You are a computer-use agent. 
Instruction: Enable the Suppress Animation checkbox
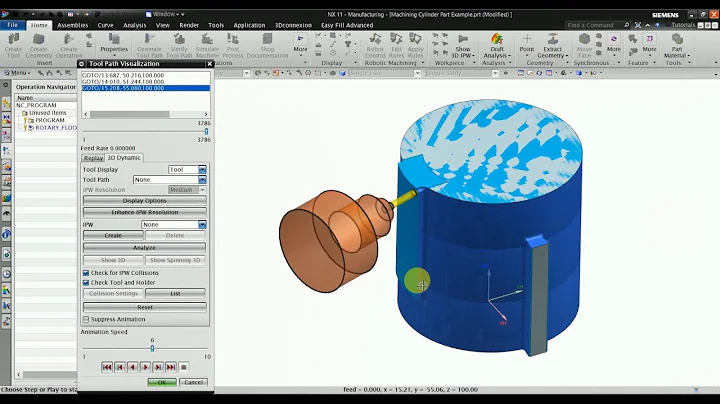point(86,319)
